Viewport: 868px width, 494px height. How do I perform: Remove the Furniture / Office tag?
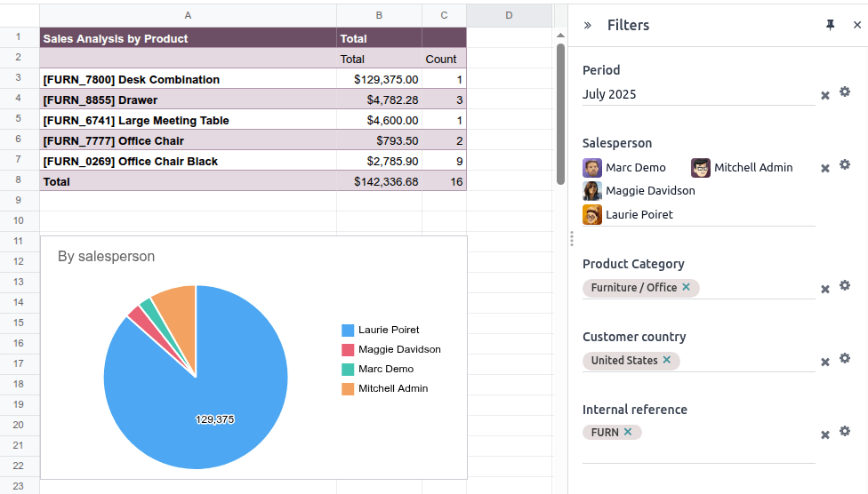686,288
